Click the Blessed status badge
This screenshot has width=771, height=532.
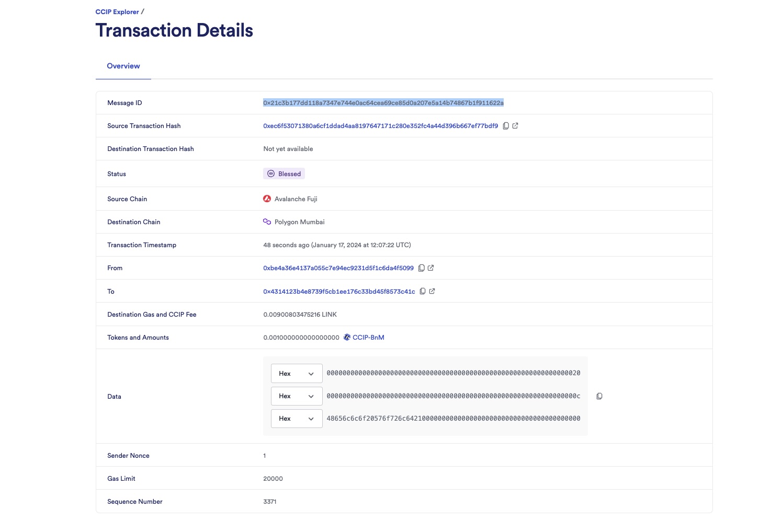pos(284,174)
